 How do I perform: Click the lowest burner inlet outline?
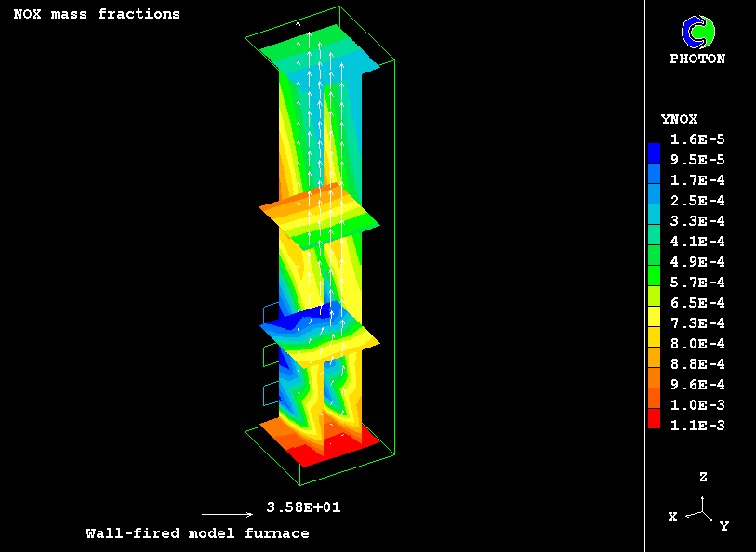[270, 394]
